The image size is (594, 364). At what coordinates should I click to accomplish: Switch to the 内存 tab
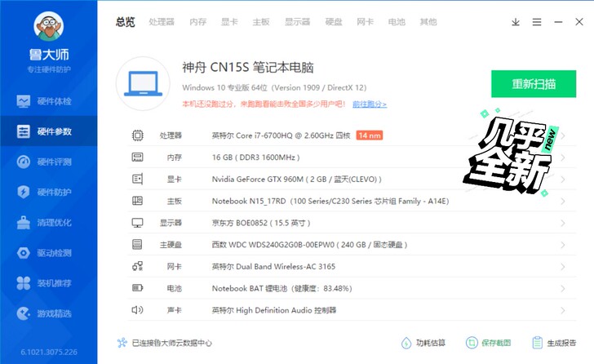[197, 22]
